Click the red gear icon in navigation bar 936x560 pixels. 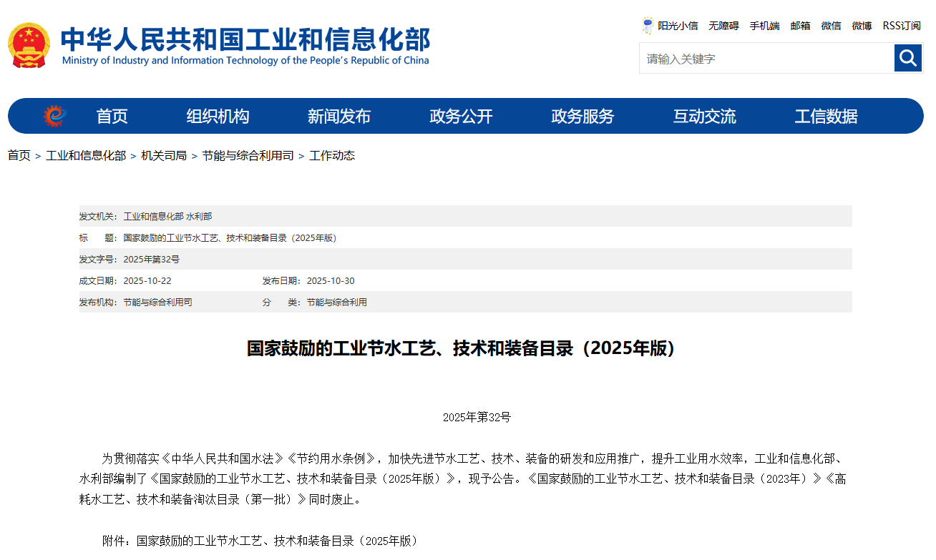point(54,116)
